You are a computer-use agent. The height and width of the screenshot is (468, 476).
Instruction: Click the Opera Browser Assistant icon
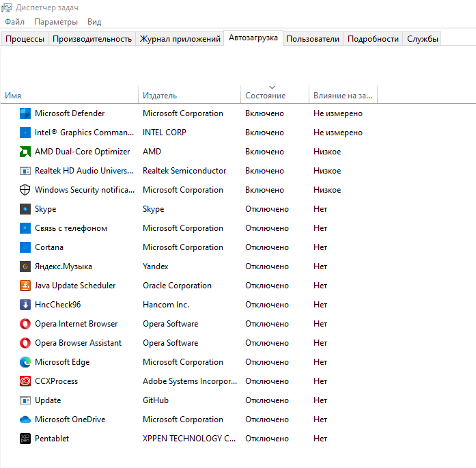click(25, 343)
